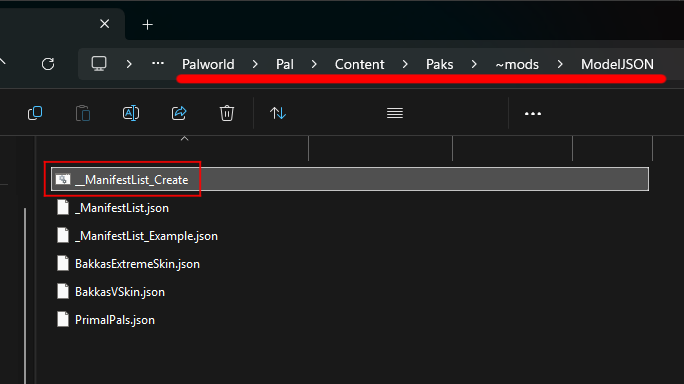Go to the ~mods folder in the breadcrumb
684x384 pixels.
click(517, 65)
